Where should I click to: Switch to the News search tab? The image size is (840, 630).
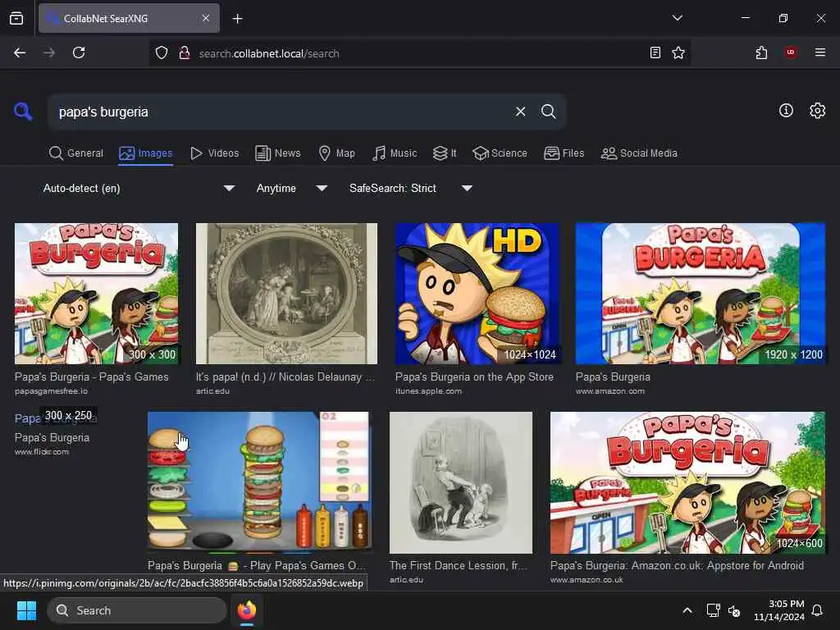[x=277, y=153]
